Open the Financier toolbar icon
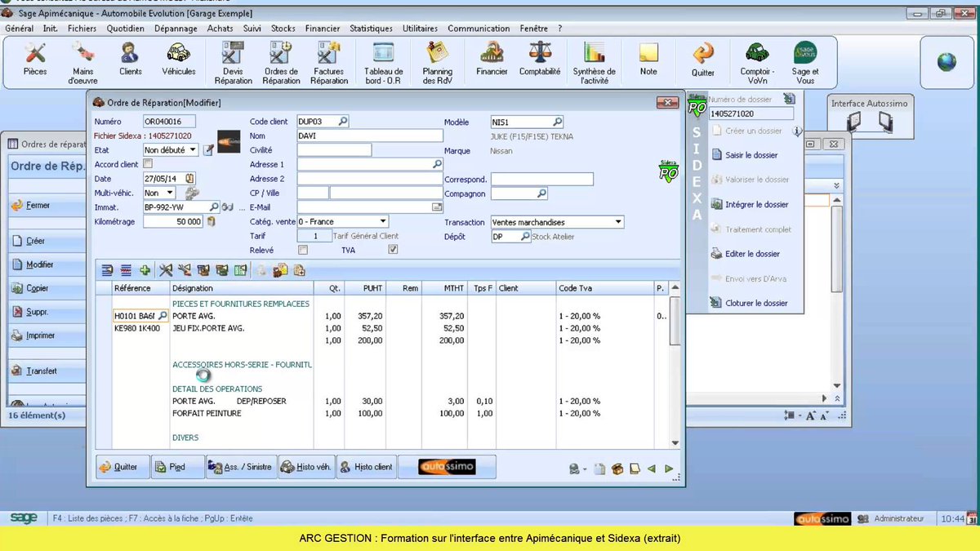Image resolution: width=980 pixels, height=551 pixels. click(492, 61)
